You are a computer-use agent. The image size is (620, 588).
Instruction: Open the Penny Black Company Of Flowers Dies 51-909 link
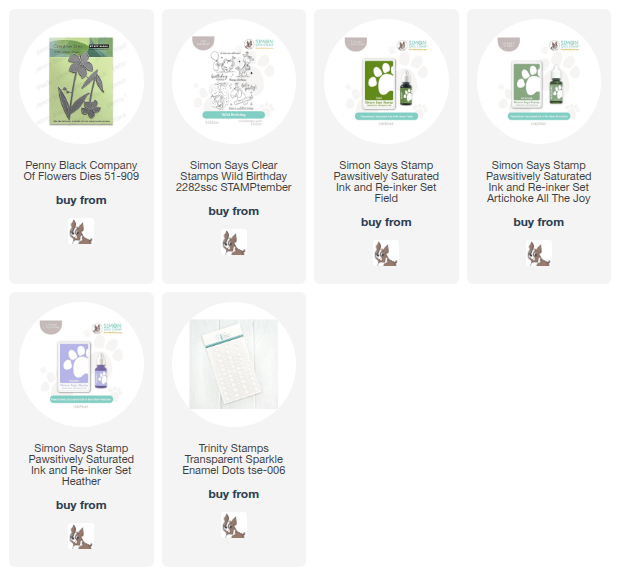[81, 171]
